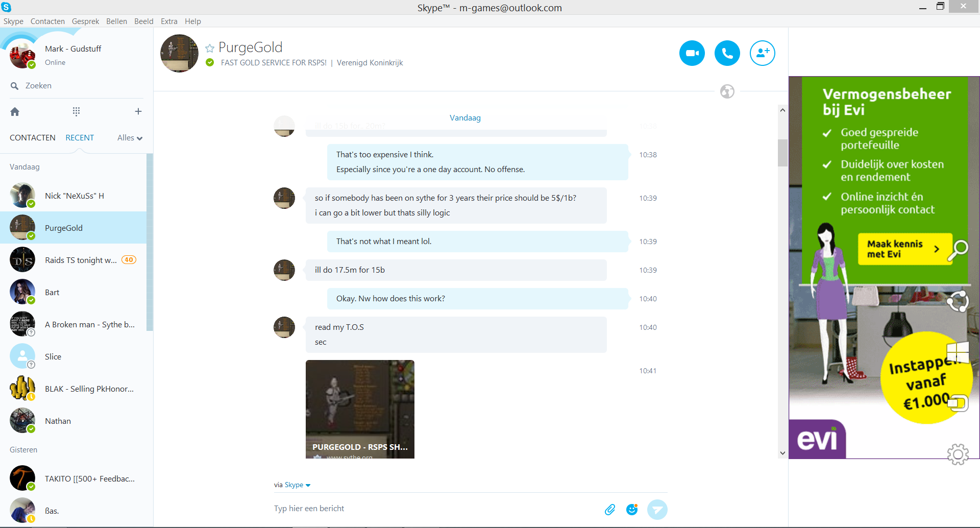
Task: Open the Skype menu
Action: [13, 21]
